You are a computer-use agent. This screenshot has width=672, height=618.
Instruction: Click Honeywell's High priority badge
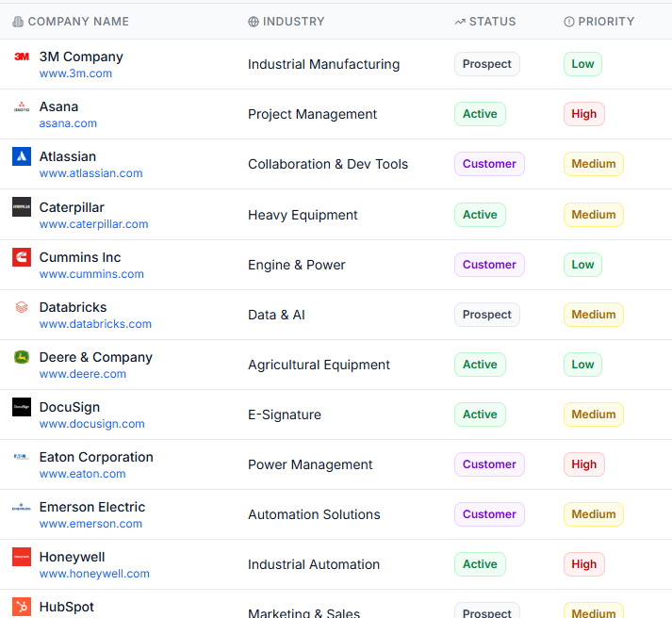click(x=584, y=564)
